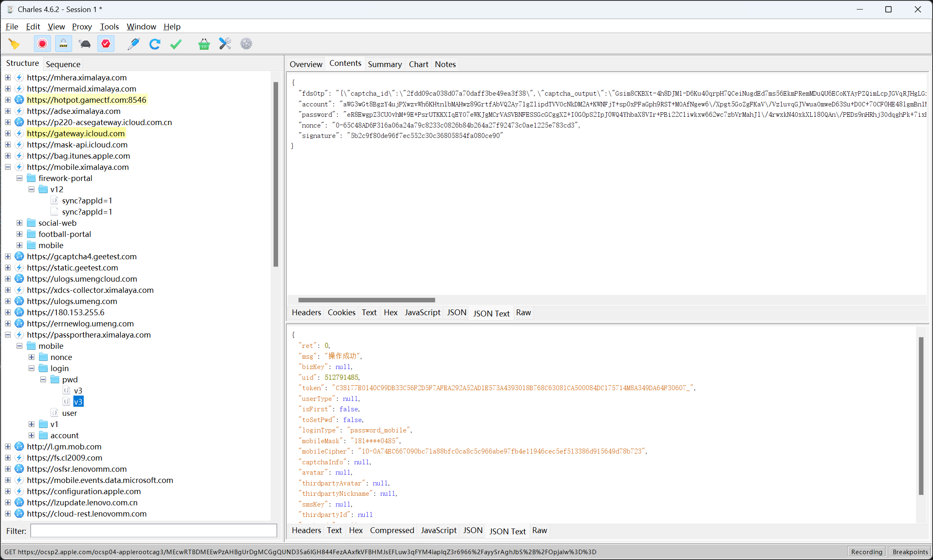The width and height of the screenshot is (933, 560).
Task: Select first sync?appId=1 request
Action: tap(87, 200)
